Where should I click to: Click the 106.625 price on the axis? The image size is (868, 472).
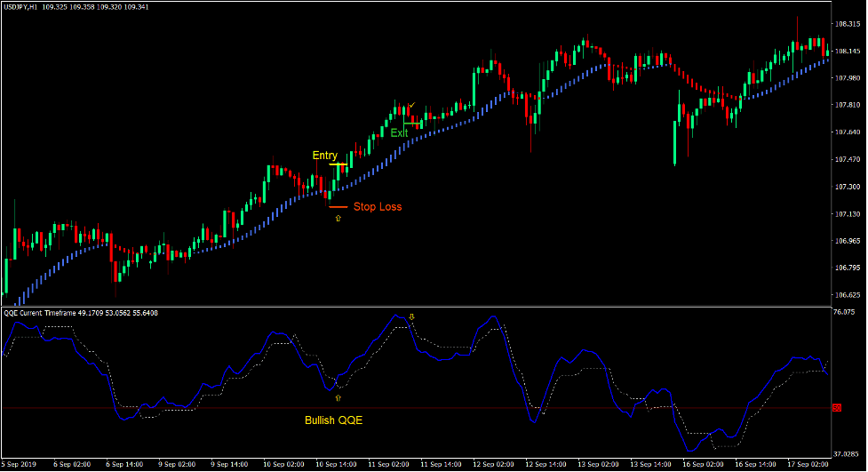848,295
